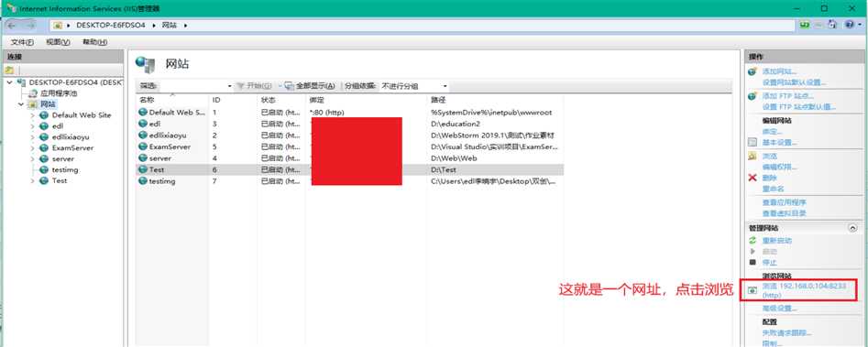Image resolution: width=868 pixels, height=347 pixels.
Task: Click the Back navigation arrow
Action: [x=12, y=26]
